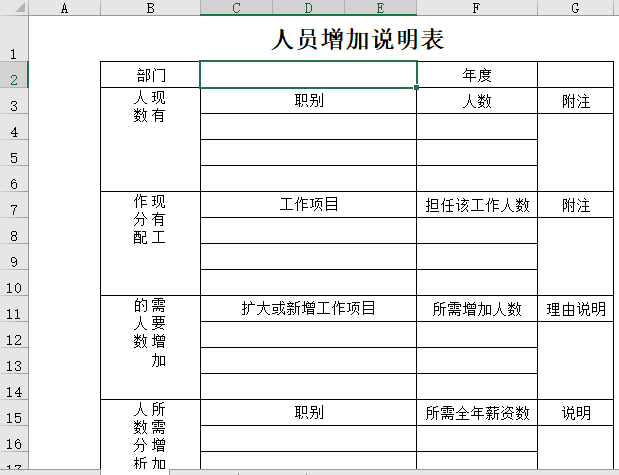Select the row 11 header
Image resolution: width=619 pixels, height=475 pixels.
click(x=14, y=313)
